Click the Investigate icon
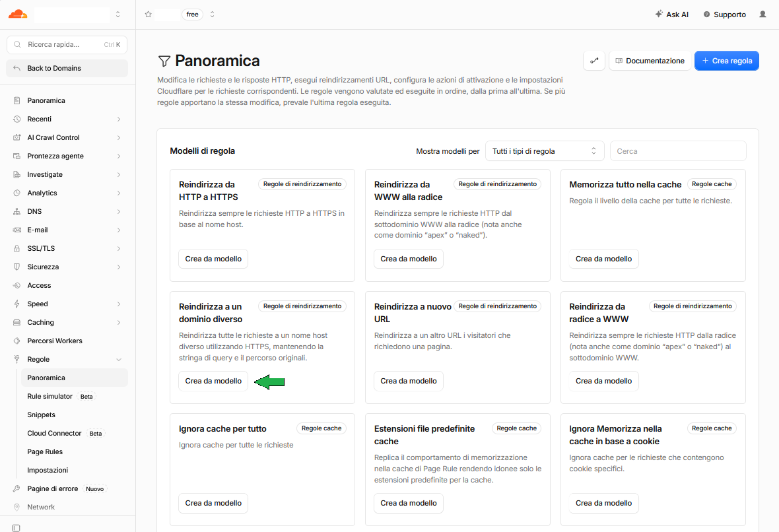This screenshot has width=779, height=532. pyautogui.click(x=17, y=174)
